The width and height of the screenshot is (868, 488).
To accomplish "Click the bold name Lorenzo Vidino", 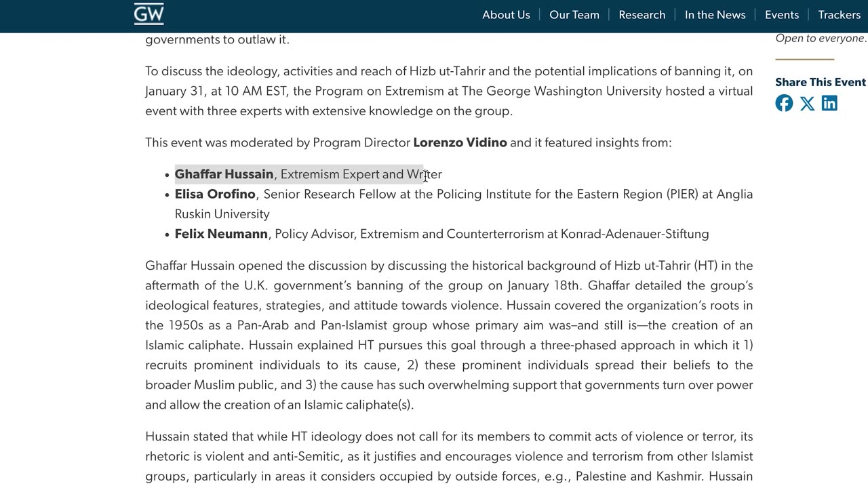I will 460,143.
